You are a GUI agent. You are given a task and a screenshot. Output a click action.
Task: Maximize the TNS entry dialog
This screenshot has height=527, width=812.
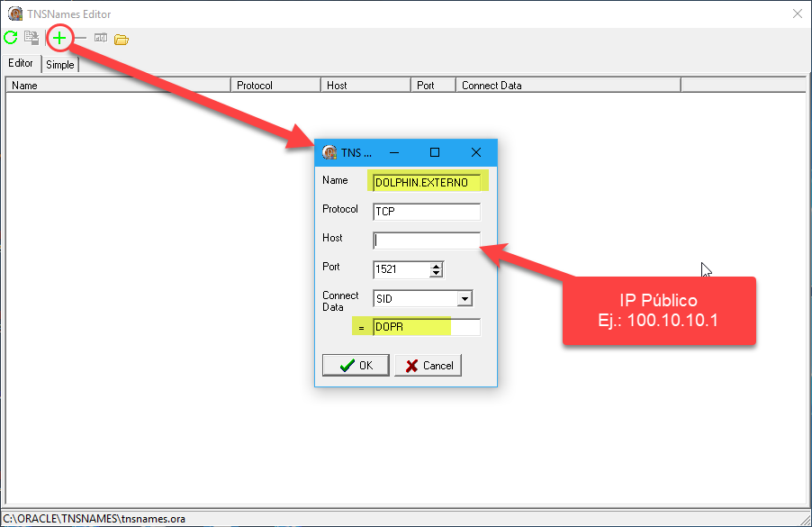click(x=435, y=152)
